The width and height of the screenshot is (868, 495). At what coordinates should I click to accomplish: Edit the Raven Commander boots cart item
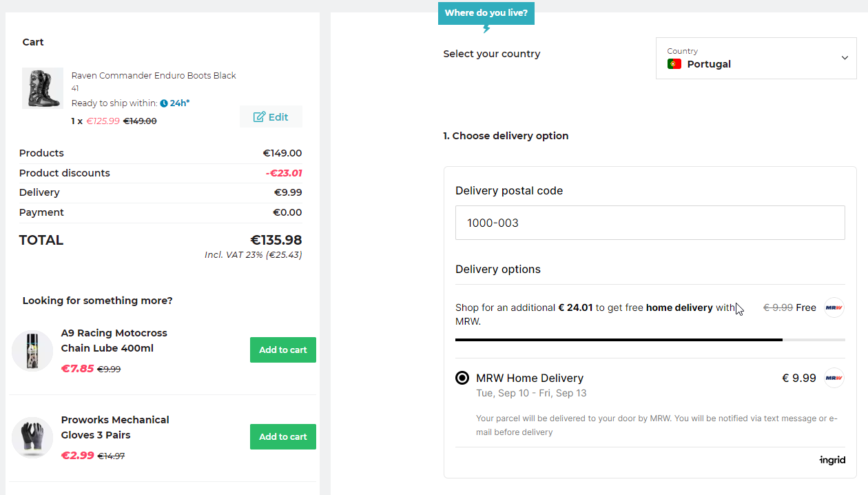(x=271, y=117)
